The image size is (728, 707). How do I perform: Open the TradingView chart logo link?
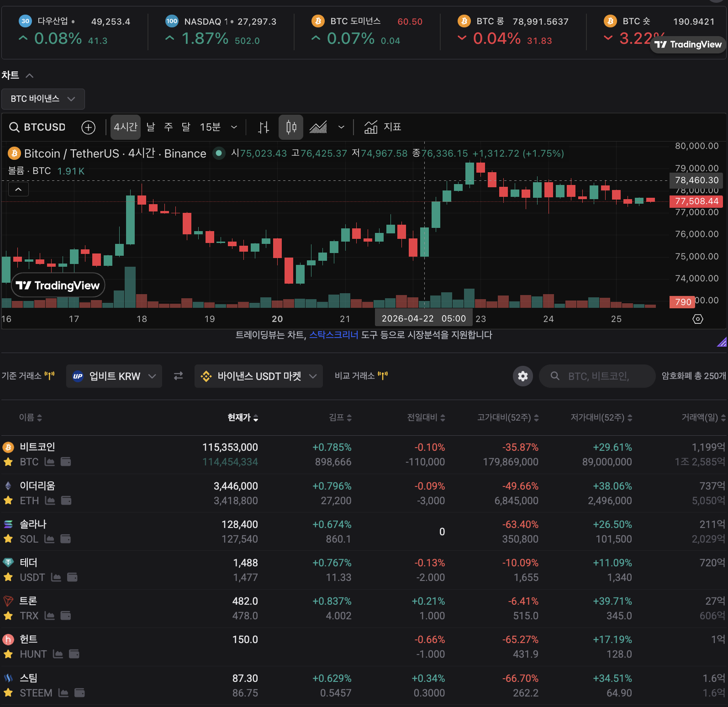[x=58, y=285]
